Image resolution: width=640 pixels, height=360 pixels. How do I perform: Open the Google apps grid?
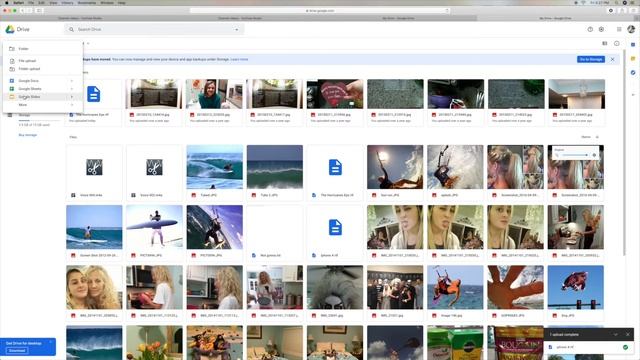point(619,29)
